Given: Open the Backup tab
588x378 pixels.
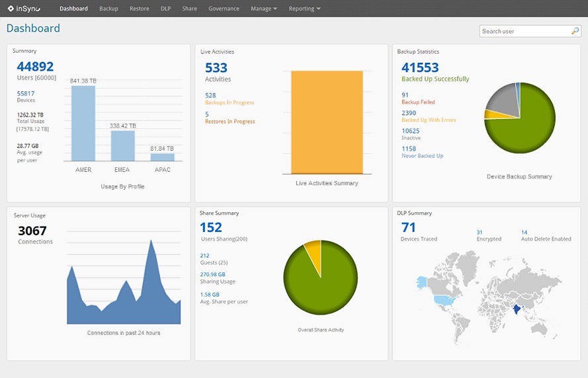Looking at the screenshot, I should click(108, 9).
